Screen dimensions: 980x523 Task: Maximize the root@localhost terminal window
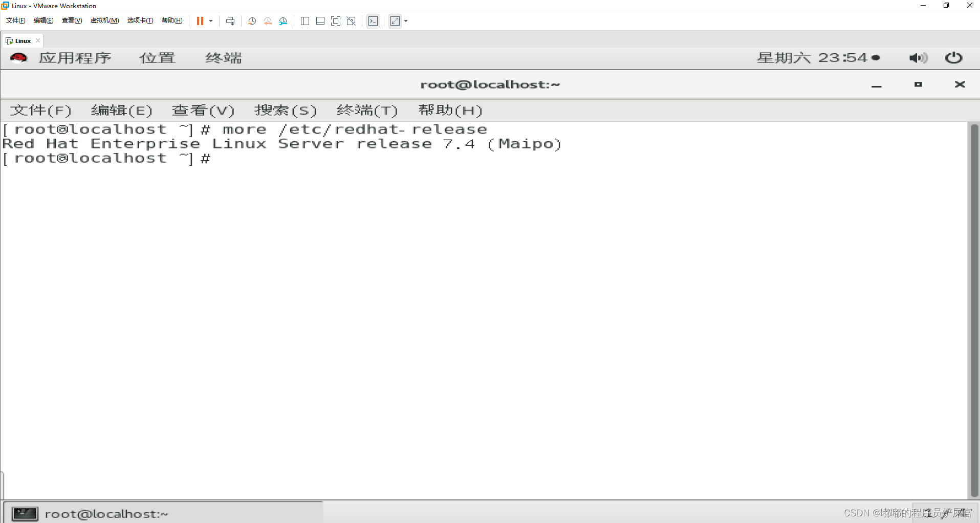click(x=918, y=84)
